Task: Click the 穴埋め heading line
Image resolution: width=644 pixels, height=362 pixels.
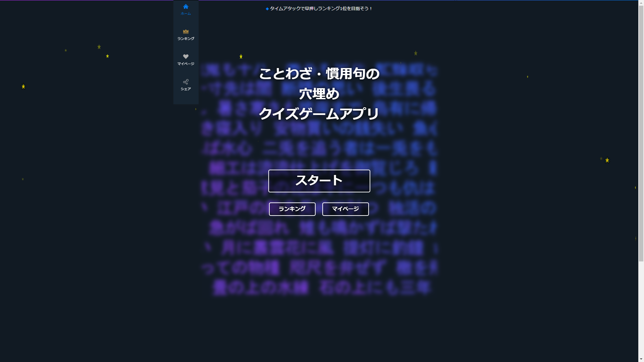Action: tap(319, 94)
